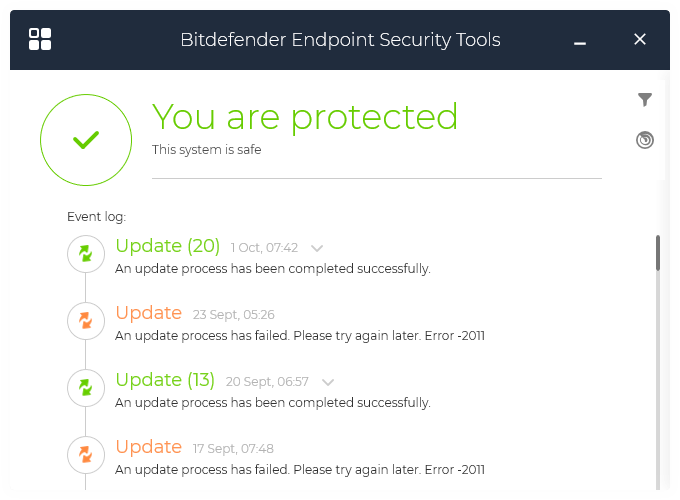
Task: Click the event log filter funnel icon
Action: click(645, 100)
